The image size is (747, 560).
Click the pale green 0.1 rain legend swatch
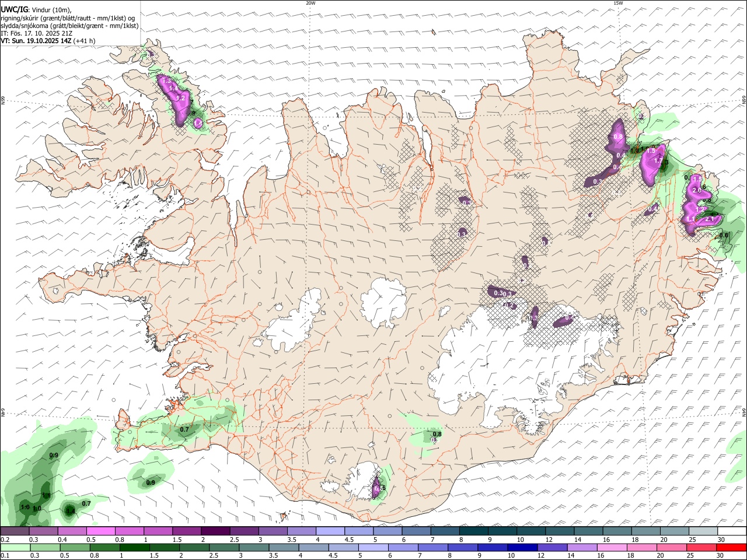pos(15,547)
